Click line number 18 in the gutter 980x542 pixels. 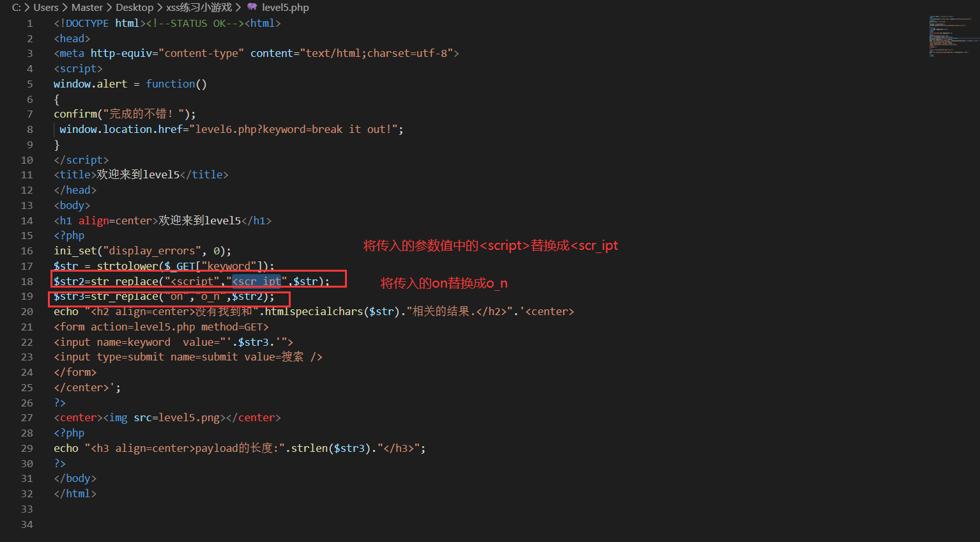coord(26,281)
